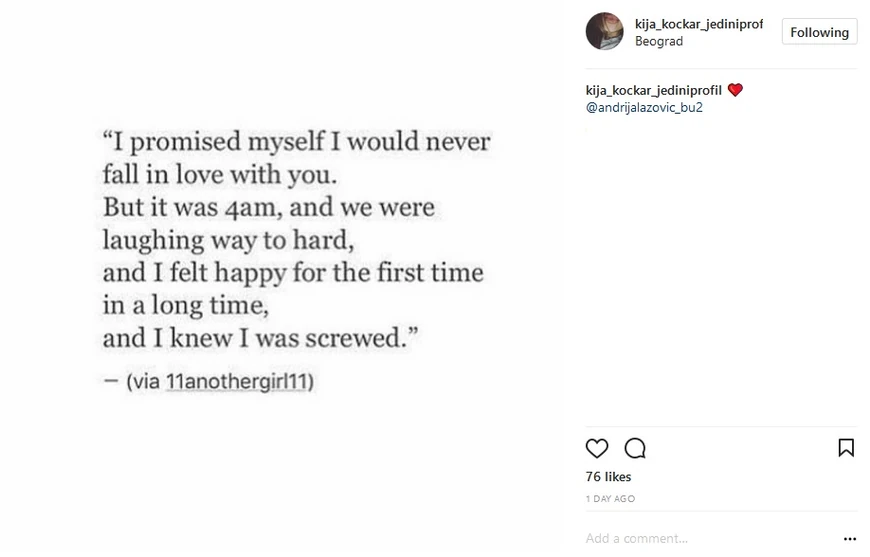Click the 1 DAY AGO timestamp
Screen dimensions: 870x557
(610, 498)
